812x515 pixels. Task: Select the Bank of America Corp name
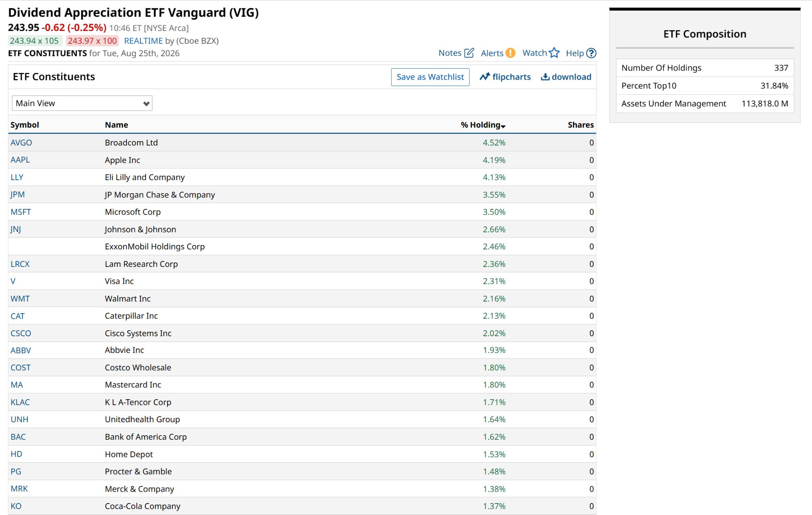click(146, 437)
